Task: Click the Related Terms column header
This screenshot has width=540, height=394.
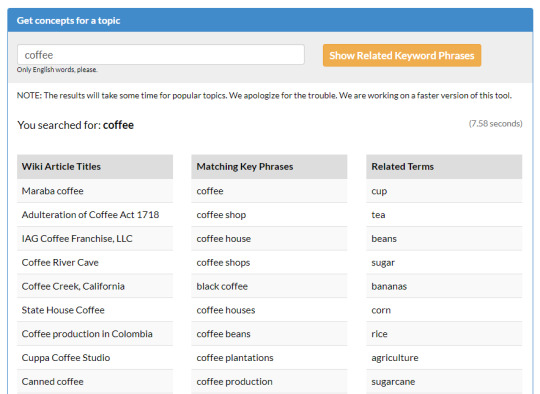Action: (444, 167)
